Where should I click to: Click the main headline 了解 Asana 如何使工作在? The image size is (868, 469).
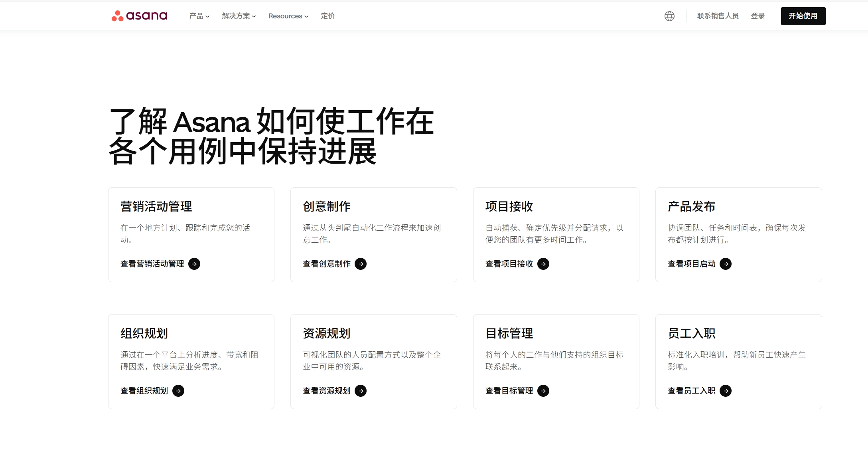(271, 121)
